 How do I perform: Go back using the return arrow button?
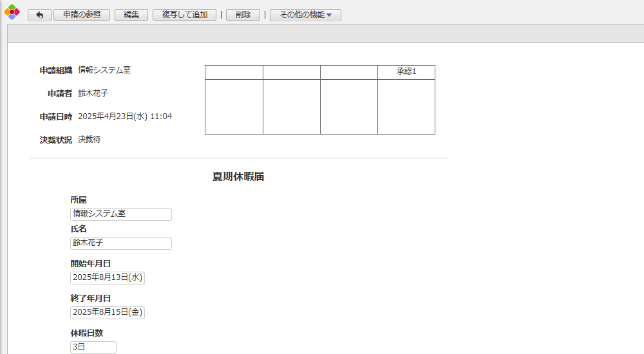tap(39, 15)
